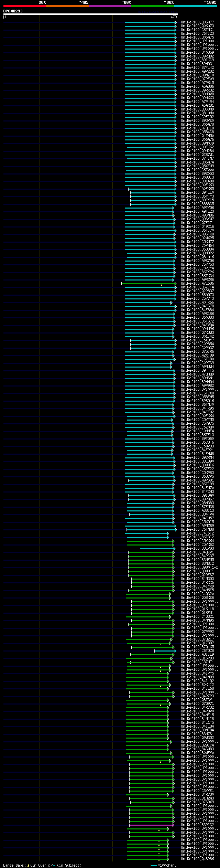This screenshot has width=220, height=868.
Task: Select the UniRef100_C5YX64 label
Action: [197, 541]
